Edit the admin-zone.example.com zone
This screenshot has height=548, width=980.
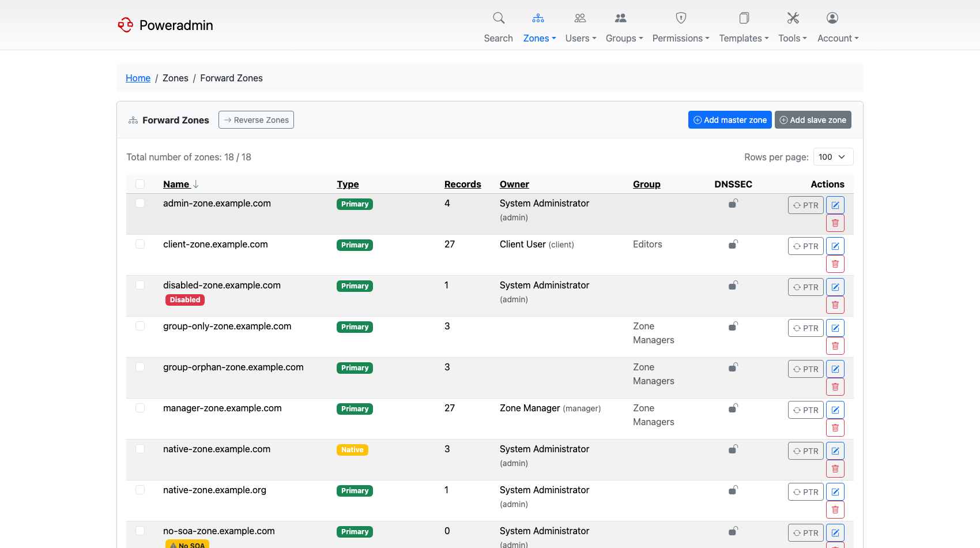pos(835,205)
